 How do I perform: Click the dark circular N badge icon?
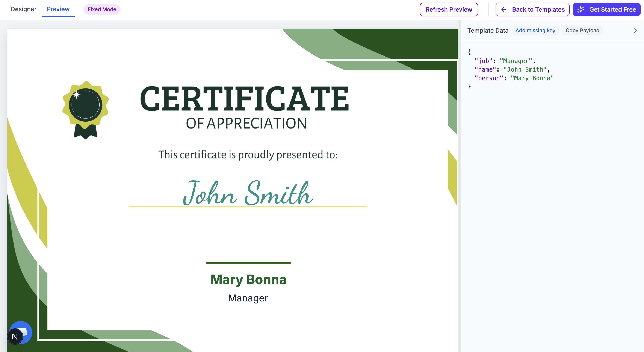(15, 337)
